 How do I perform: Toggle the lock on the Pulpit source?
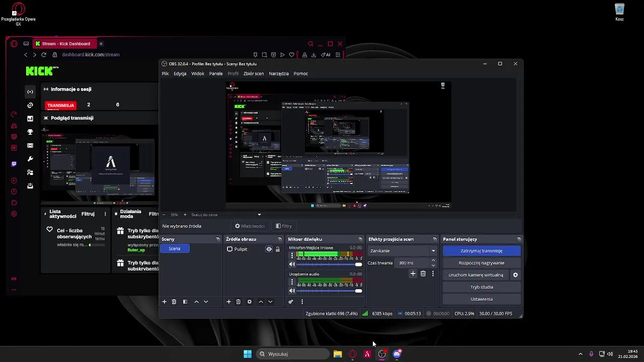pyautogui.click(x=277, y=249)
